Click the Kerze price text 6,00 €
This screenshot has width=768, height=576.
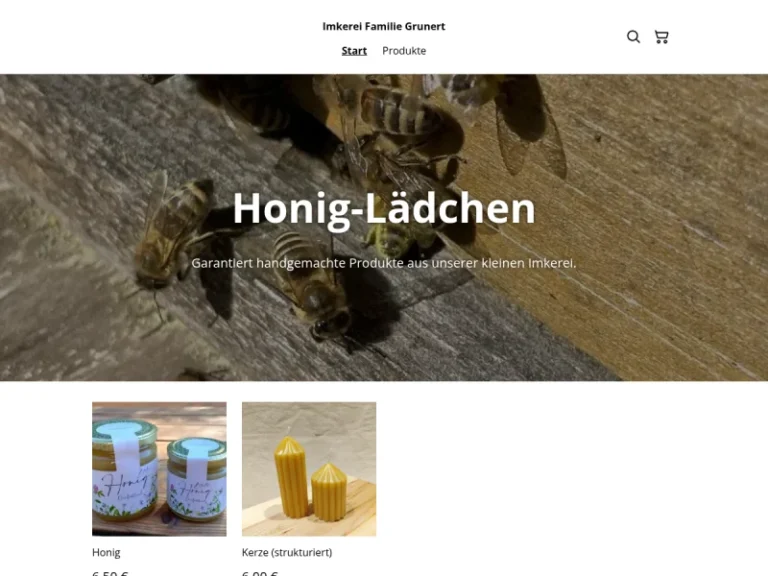coord(260,573)
